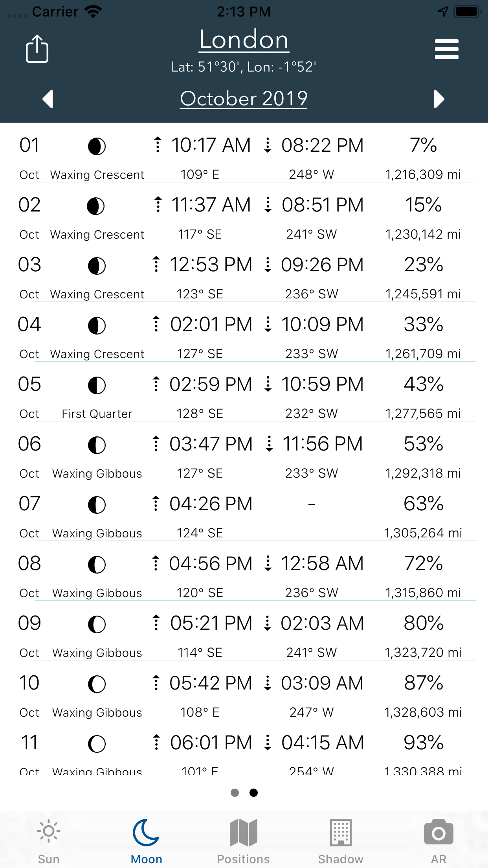Select the 10 Oct 87% illumination value

tap(424, 683)
